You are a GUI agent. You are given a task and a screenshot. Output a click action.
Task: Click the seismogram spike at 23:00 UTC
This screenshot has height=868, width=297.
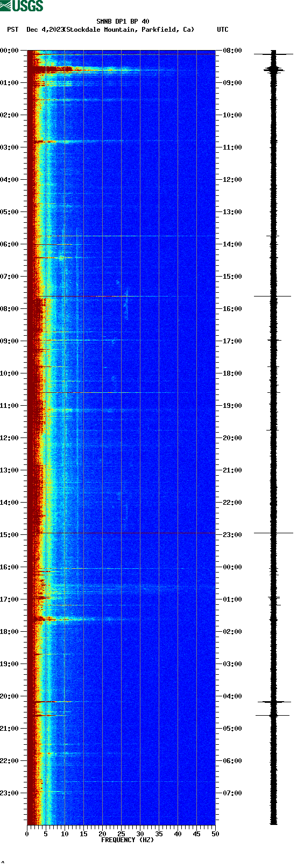(x=273, y=533)
